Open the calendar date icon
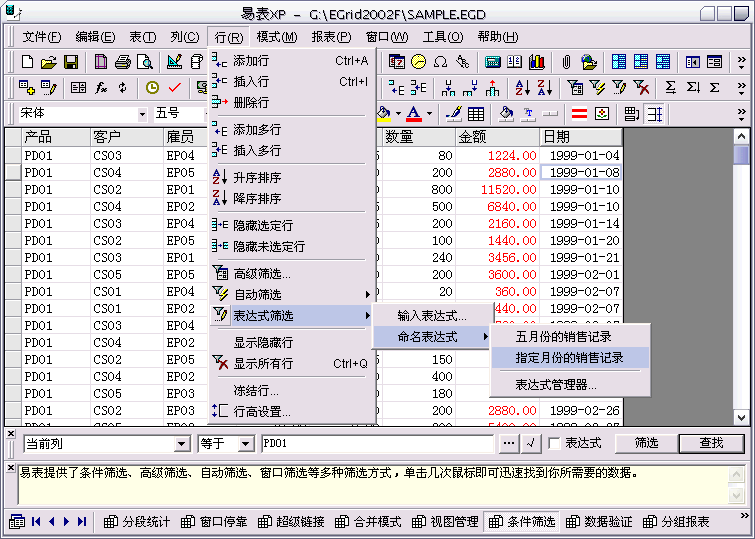The width and height of the screenshot is (755, 539). (x=397, y=62)
